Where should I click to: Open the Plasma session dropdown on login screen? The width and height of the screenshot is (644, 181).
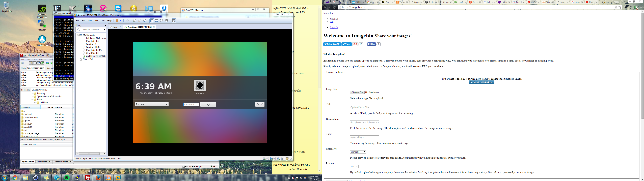pos(152,104)
